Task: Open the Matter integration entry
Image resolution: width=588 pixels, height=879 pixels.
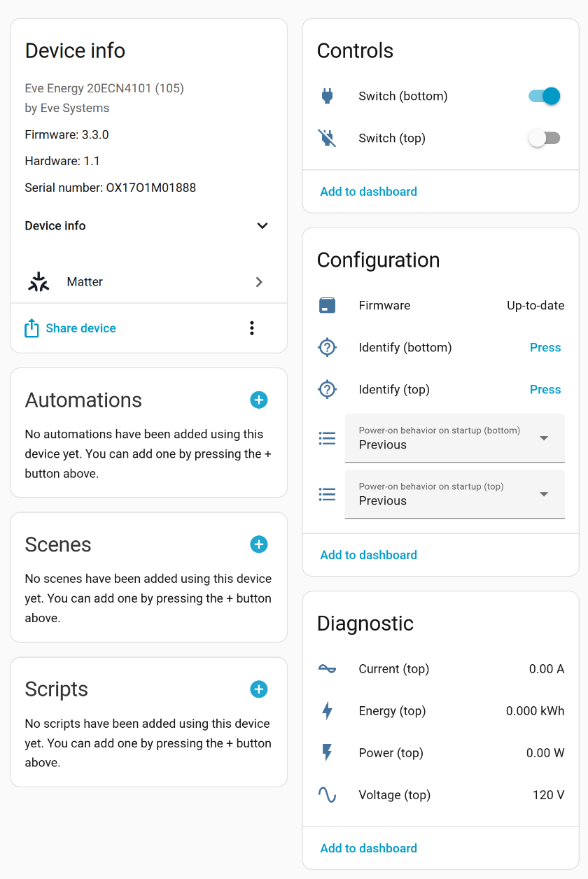Action: pyautogui.click(x=148, y=282)
